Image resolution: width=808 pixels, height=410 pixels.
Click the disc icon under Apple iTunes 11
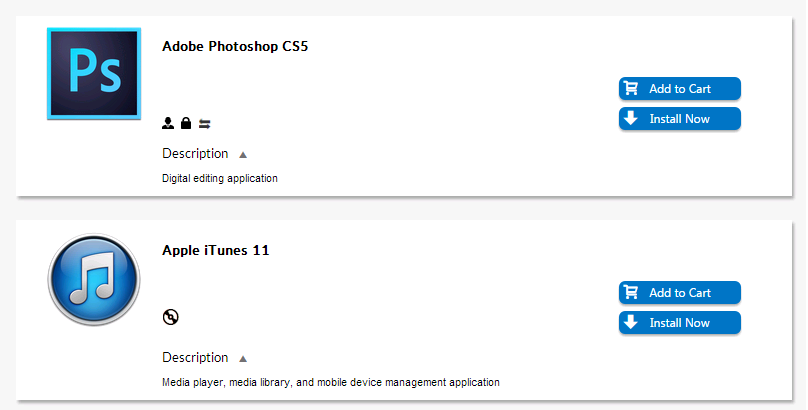pyautogui.click(x=171, y=317)
